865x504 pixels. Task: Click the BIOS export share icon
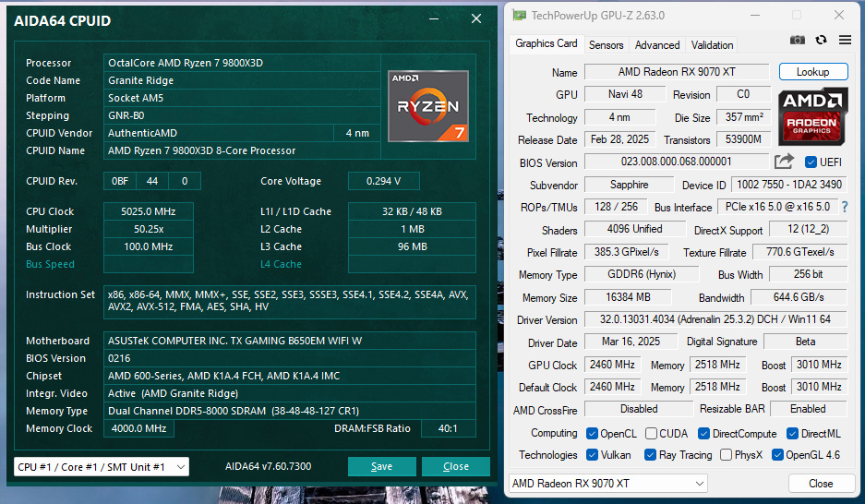tap(784, 161)
